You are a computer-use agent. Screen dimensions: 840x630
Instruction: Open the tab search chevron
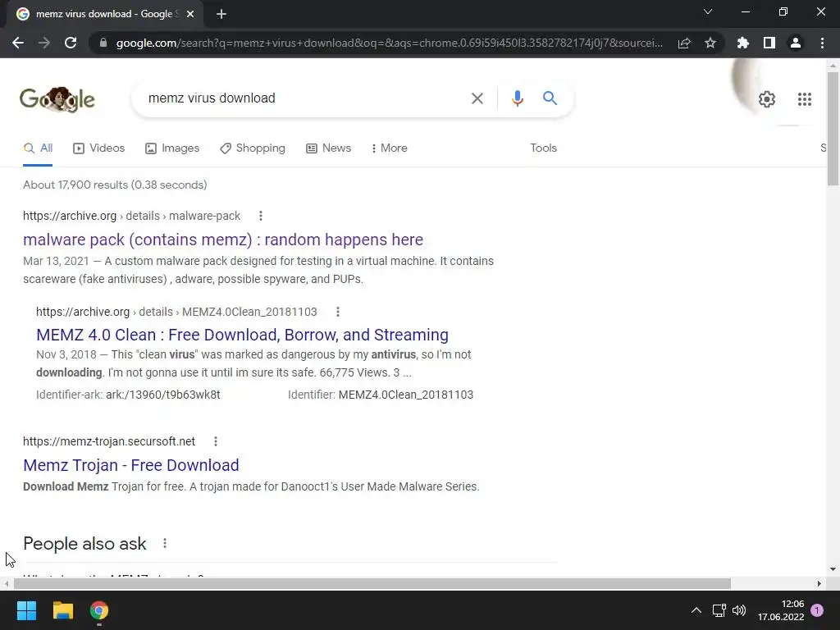[x=708, y=11]
